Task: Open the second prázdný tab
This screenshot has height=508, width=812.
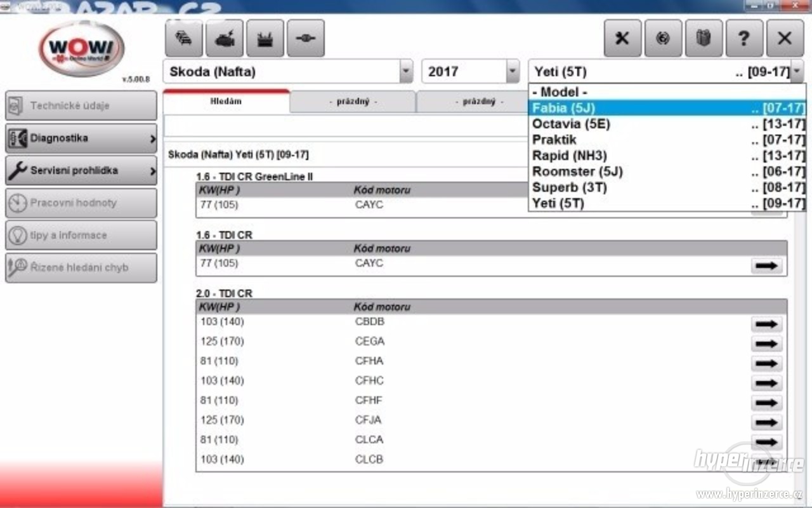Action: pyautogui.click(x=473, y=102)
